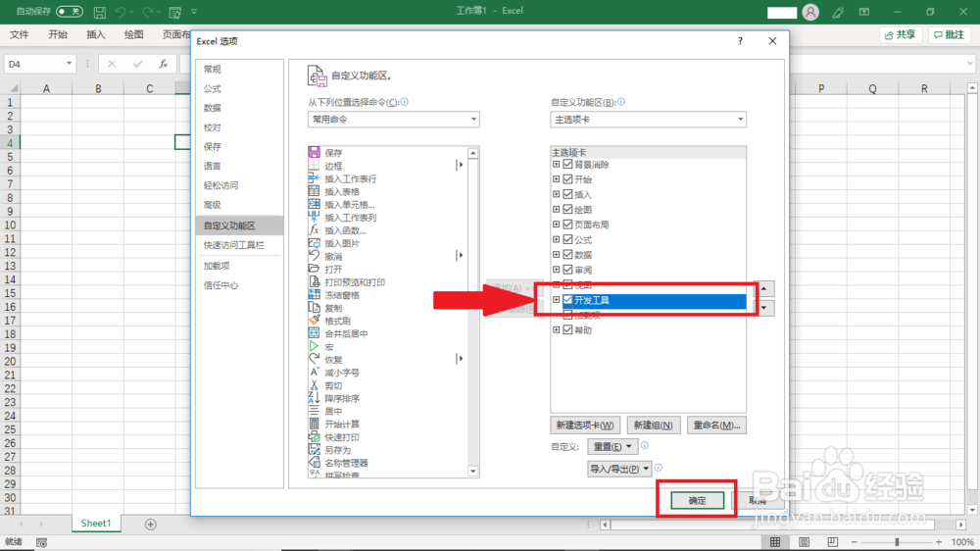Screen dimensions: 980x551
Task: Uncheck the 绘图 tab checkbox
Action: click(567, 209)
